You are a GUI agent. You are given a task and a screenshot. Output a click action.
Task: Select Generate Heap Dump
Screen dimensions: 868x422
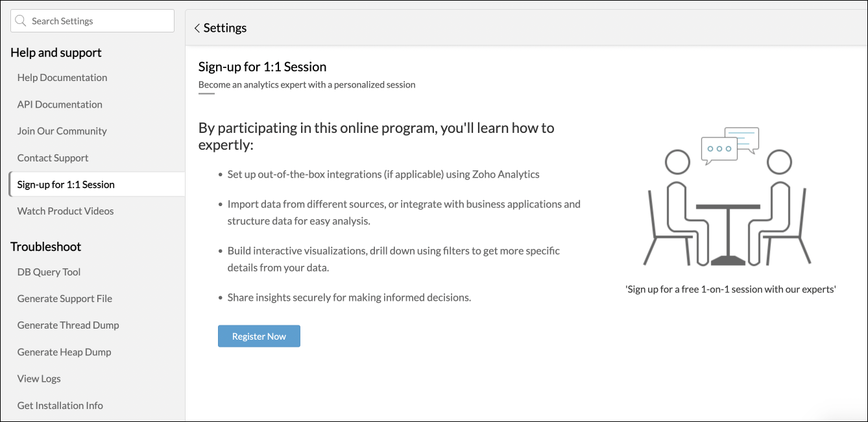point(64,352)
